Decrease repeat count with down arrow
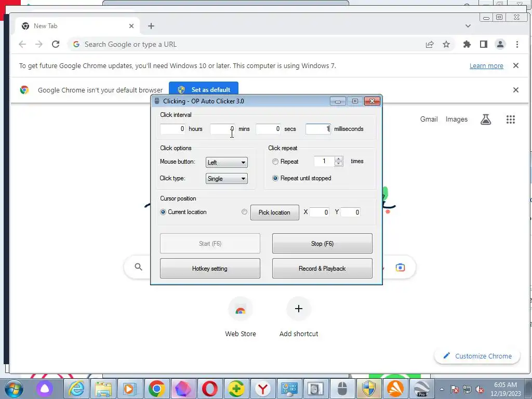This screenshot has height=399, width=532. [x=338, y=164]
